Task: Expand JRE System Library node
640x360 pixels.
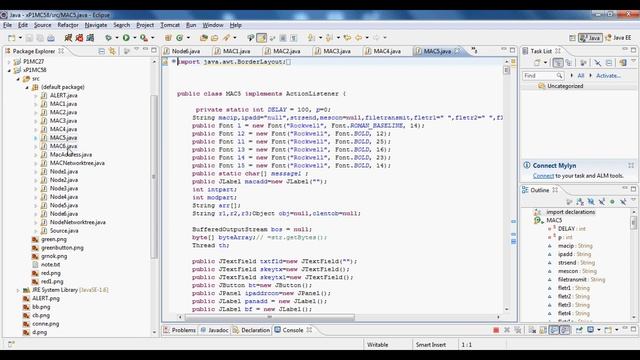Action: coord(18,290)
